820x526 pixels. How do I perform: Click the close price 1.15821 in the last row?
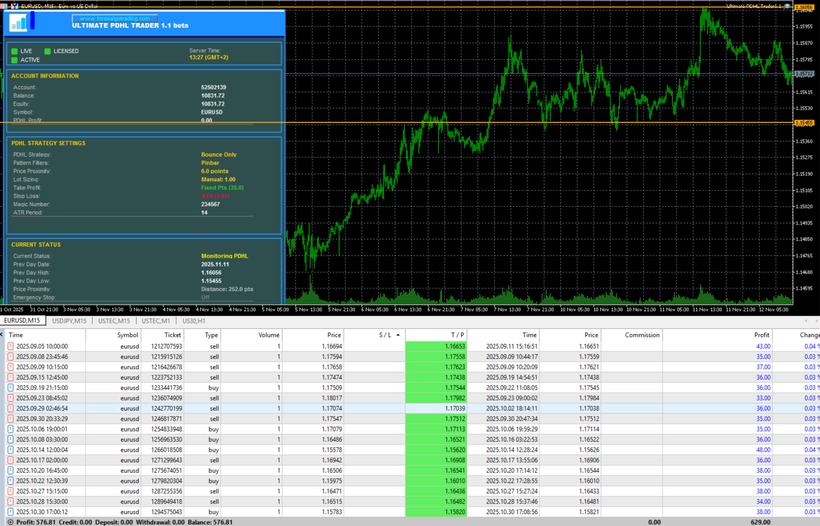(x=589, y=512)
